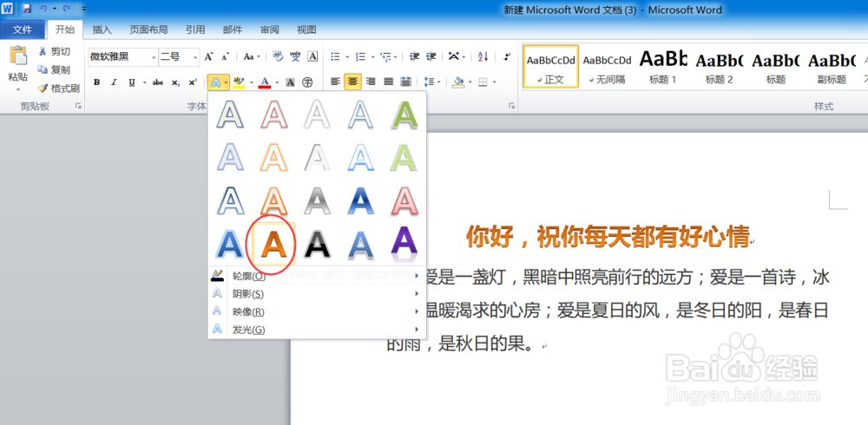
Task: Click the Grow Font icon
Action: tap(208, 56)
